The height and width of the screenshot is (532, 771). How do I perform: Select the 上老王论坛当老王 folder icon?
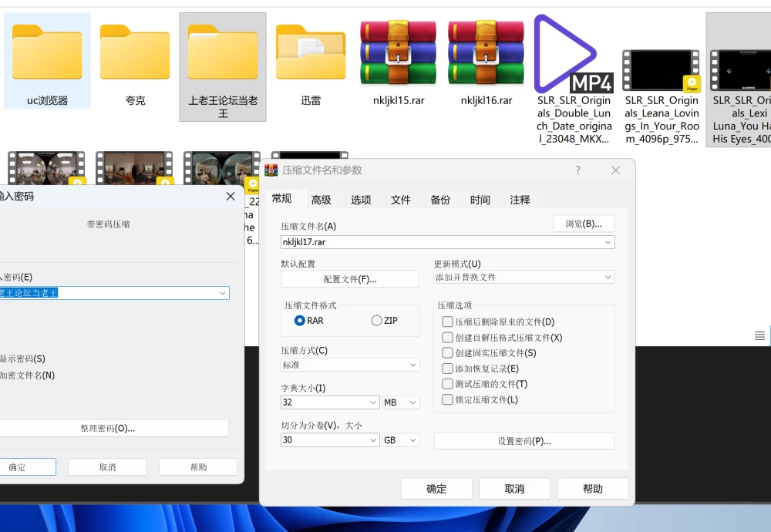(223, 52)
